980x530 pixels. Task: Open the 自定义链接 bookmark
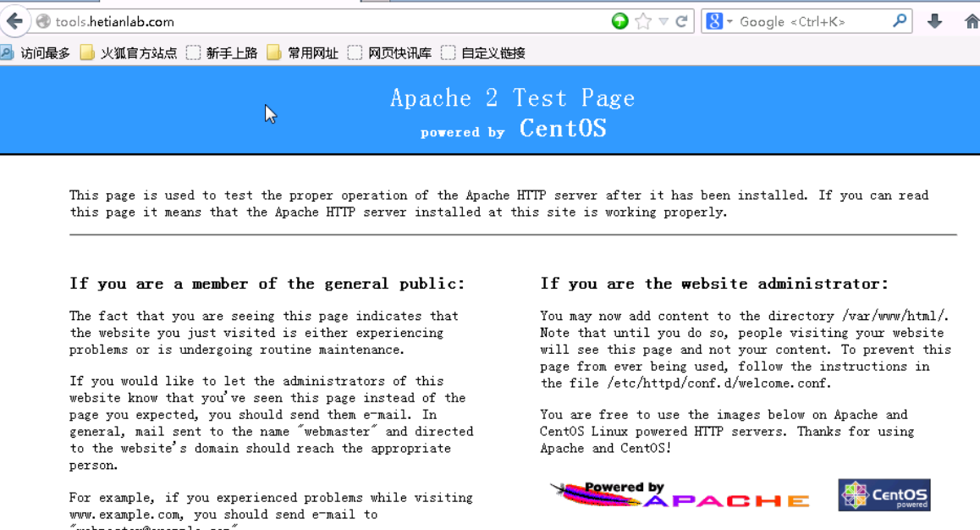(483, 53)
